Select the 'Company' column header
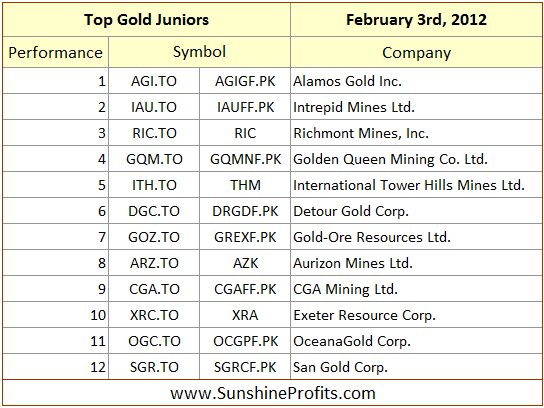 point(416,52)
